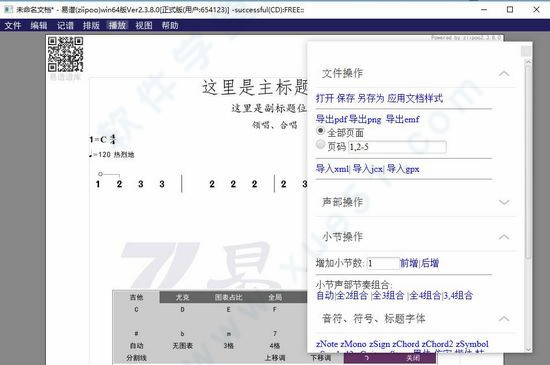Click the 导入xml link
The height and width of the screenshot is (365, 550).
pyautogui.click(x=332, y=169)
